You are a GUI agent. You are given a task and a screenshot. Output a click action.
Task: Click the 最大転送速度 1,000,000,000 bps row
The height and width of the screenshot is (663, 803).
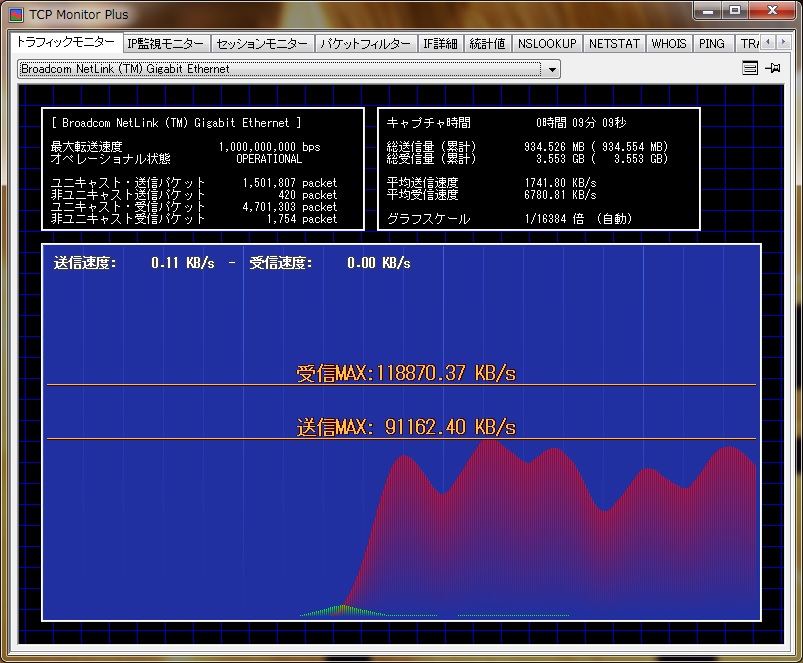(x=185, y=147)
